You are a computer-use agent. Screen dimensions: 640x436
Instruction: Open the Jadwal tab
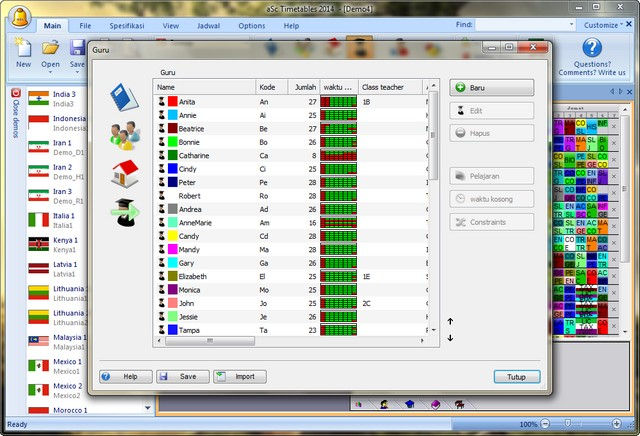[x=208, y=26]
